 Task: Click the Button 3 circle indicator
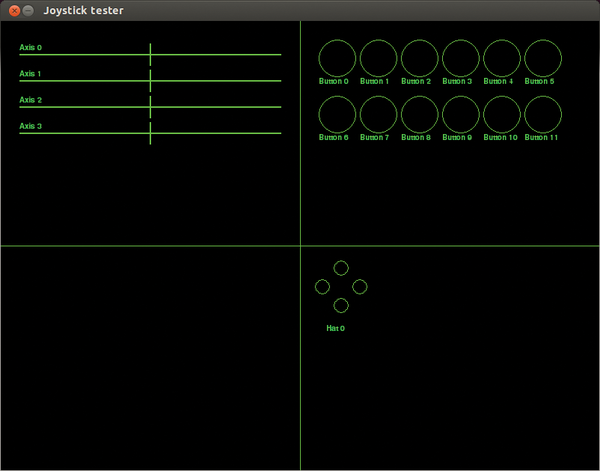point(461,58)
